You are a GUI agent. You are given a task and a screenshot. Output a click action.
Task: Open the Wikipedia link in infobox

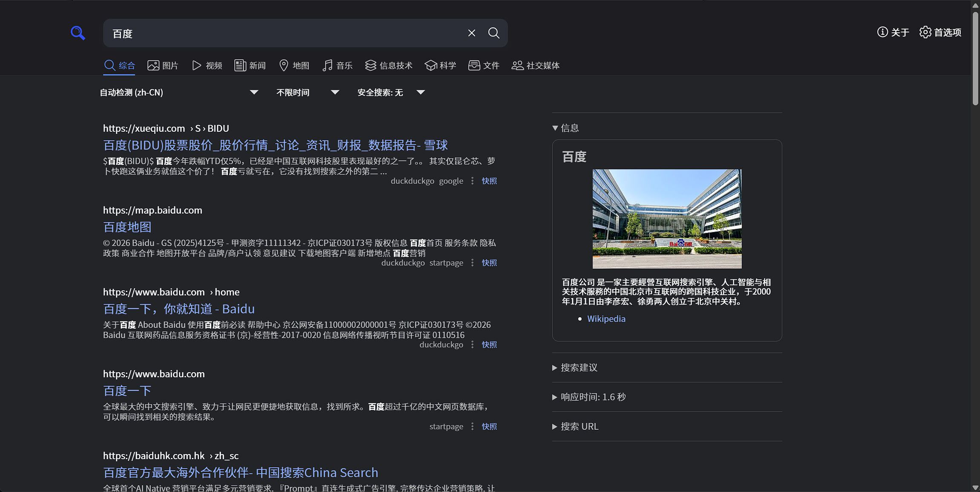[606, 319]
